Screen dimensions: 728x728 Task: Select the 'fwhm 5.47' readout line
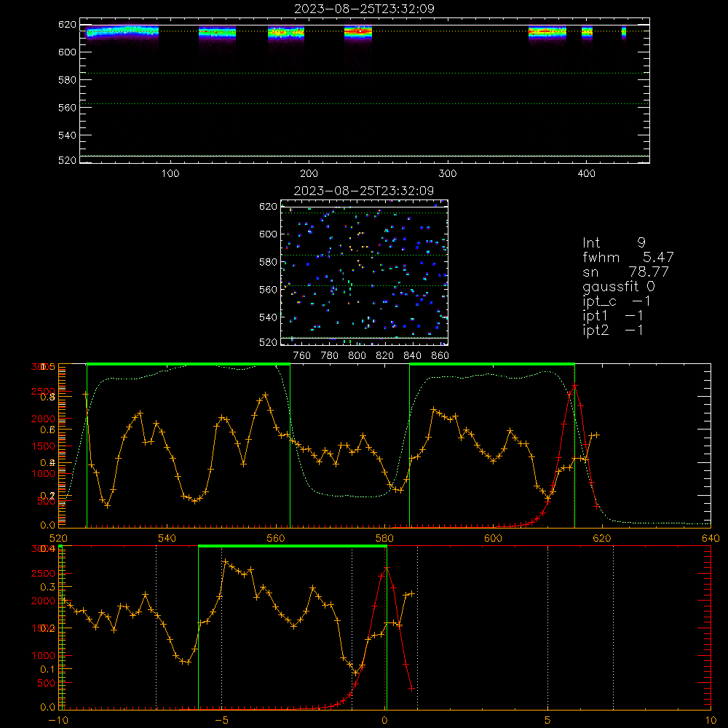(x=628, y=257)
